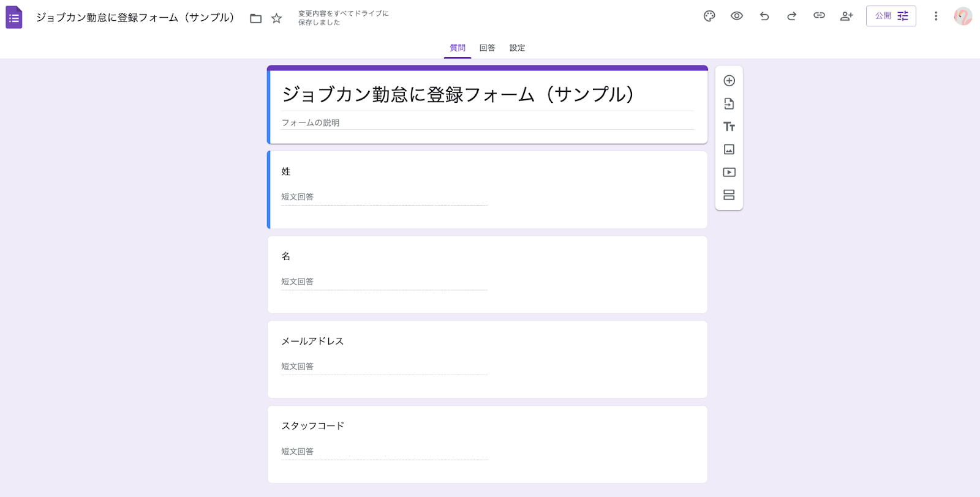The width and height of the screenshot is (980, 497).
Task: Add a video from the side toolbar
Action: [729, 173]
